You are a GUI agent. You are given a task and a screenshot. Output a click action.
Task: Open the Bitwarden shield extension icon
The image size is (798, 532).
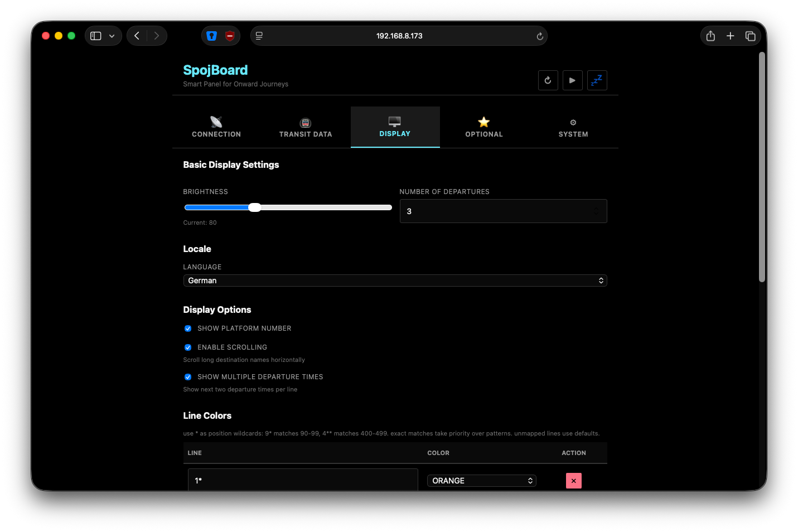(x=212, y=36)
